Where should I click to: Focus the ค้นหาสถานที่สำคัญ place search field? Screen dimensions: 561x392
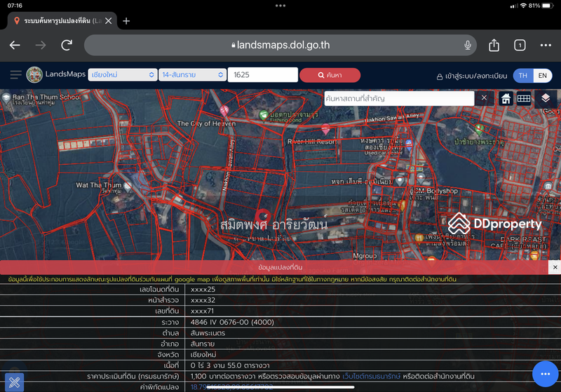(399, 98)
